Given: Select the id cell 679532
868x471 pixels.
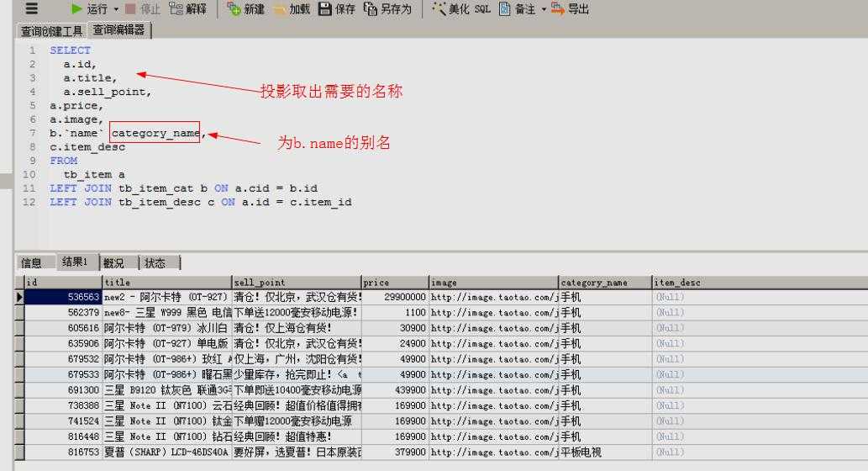Looking at the screenshot, I should (63, 359).
